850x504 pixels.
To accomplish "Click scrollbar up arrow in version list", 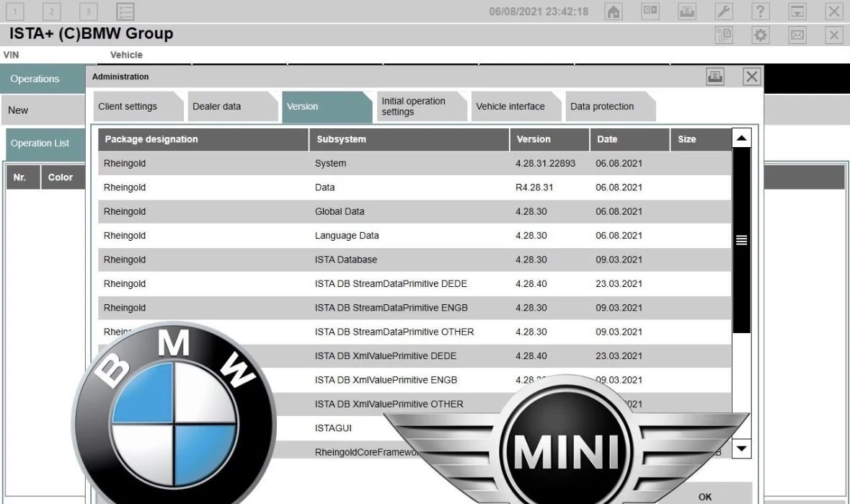I will [x=741, y=138].
